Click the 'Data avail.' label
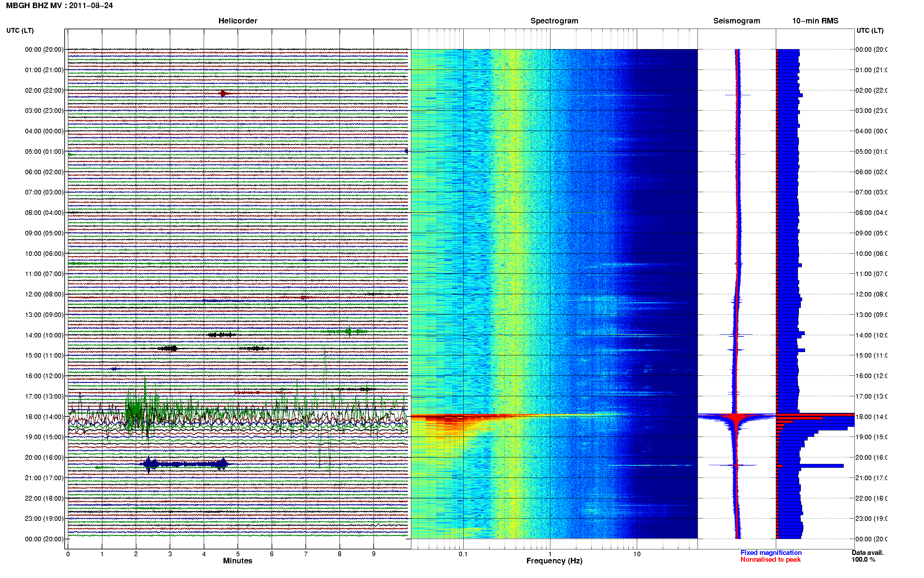 click(867, 553)
